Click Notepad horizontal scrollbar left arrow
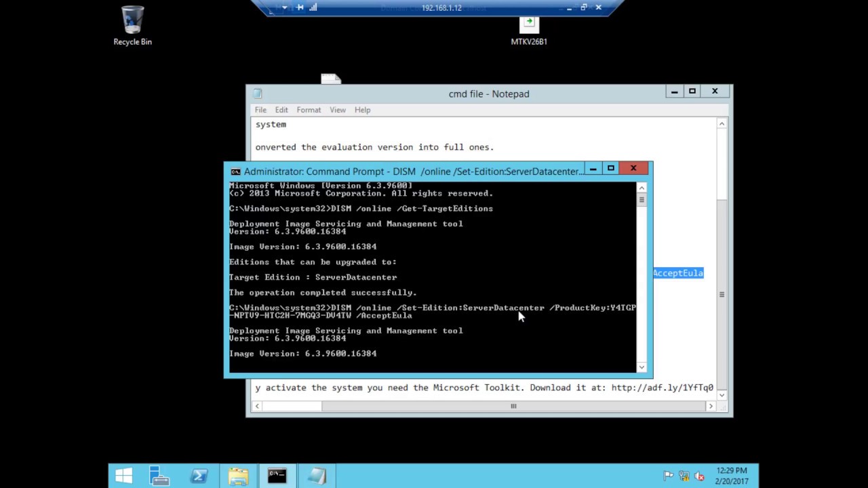868x488 pixels. coord(257,406)
